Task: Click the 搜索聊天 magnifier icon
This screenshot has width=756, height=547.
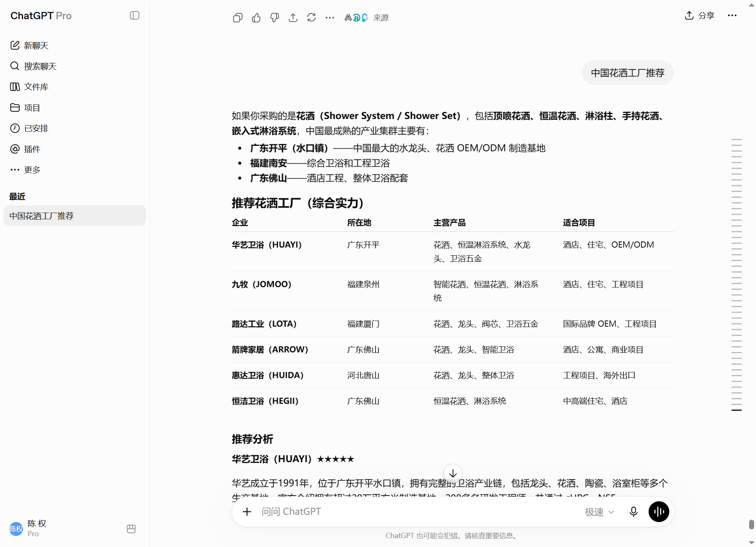Action: [15, 66]
